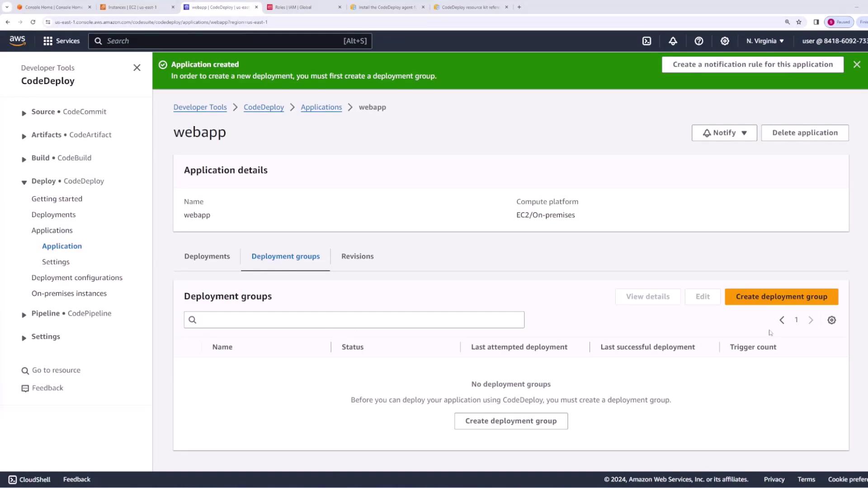Open the Notify dropdown
This screenshot has height=488, width=868.
click(x=724, y=133)
